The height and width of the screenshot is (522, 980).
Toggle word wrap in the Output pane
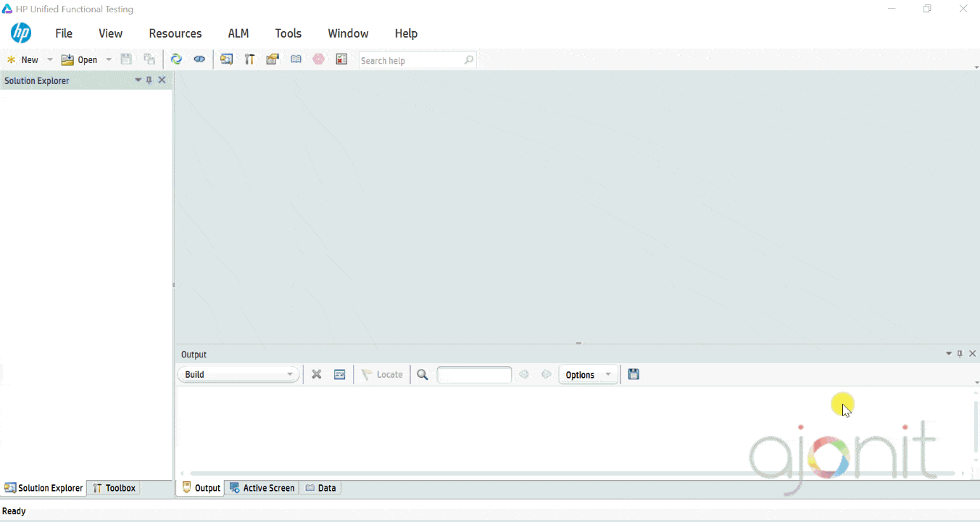pyautogui.click(x=339, y=374)
